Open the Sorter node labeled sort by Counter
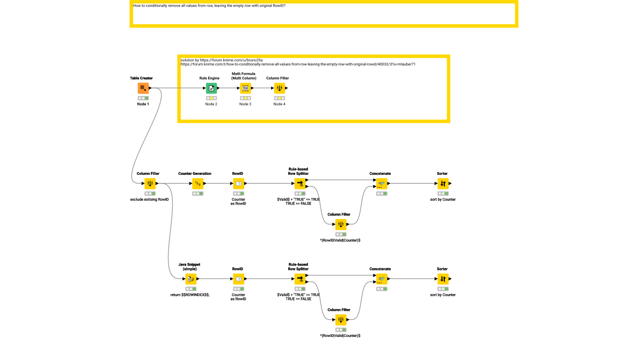This screenshot has height=338, width=644. [x=442, y=183]
